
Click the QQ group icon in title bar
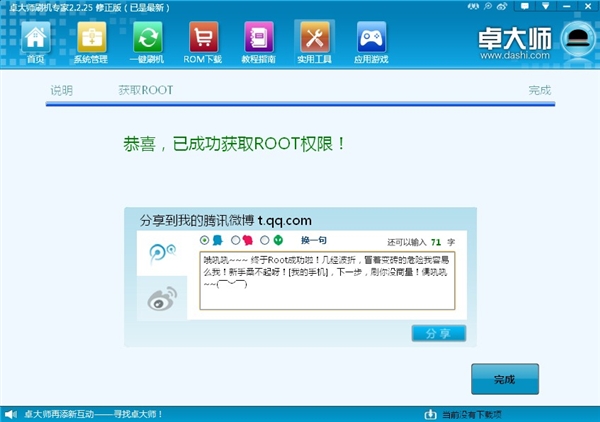[x=473, y=7]
